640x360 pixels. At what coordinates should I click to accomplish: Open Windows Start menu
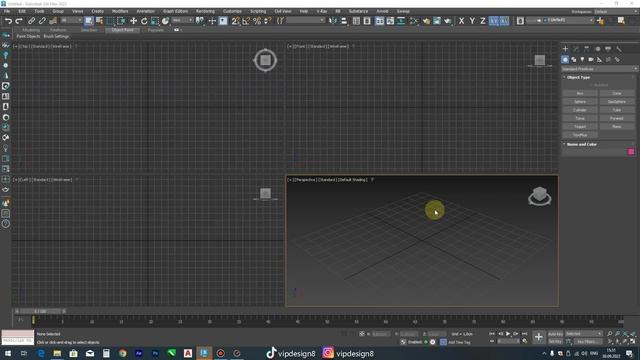[x=8, y=353]
